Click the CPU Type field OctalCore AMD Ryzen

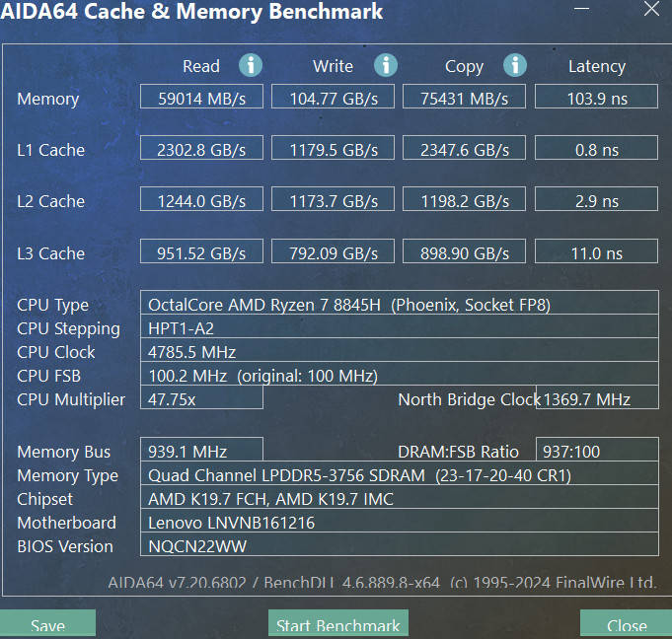click(x=400, y=303)
